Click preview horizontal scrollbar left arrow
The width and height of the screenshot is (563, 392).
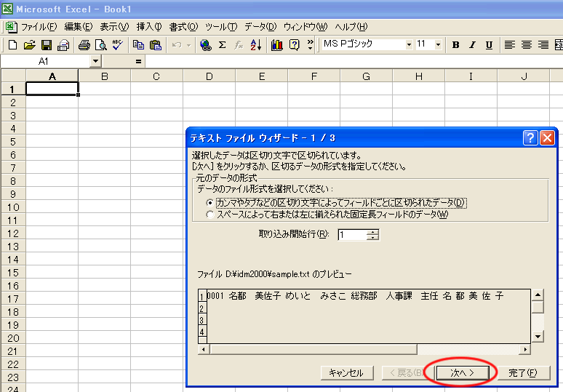click(x=204, y=349)
